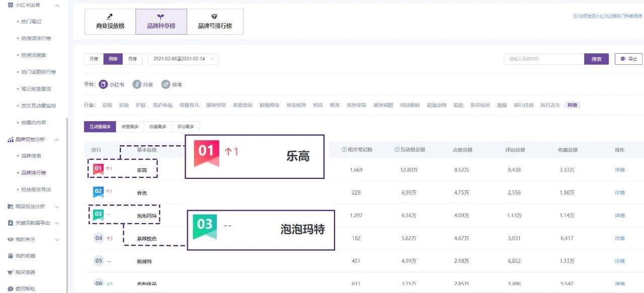The height and width of the screenshot is (293, 644).
Task: Click the sprout icon on 品牌种草榜 tab
Action: (161, 17)
